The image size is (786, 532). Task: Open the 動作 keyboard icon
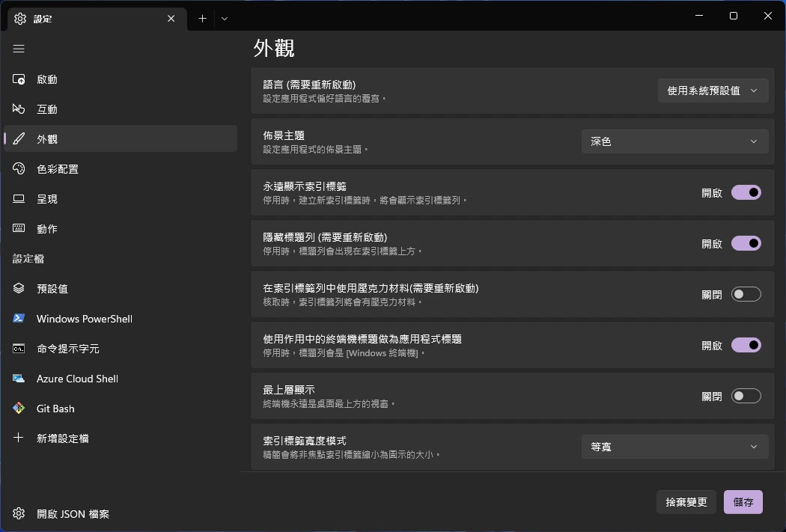click(x=19, y=229)
